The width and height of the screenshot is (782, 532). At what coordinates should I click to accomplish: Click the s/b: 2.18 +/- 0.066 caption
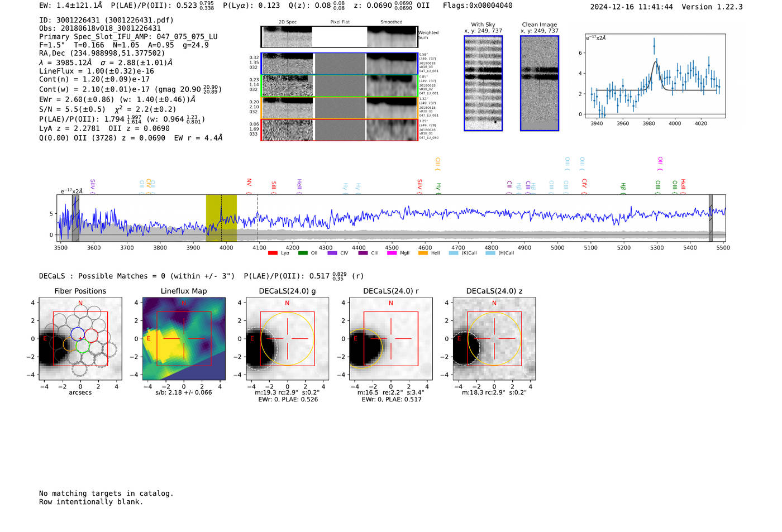[x=184, y=392]
